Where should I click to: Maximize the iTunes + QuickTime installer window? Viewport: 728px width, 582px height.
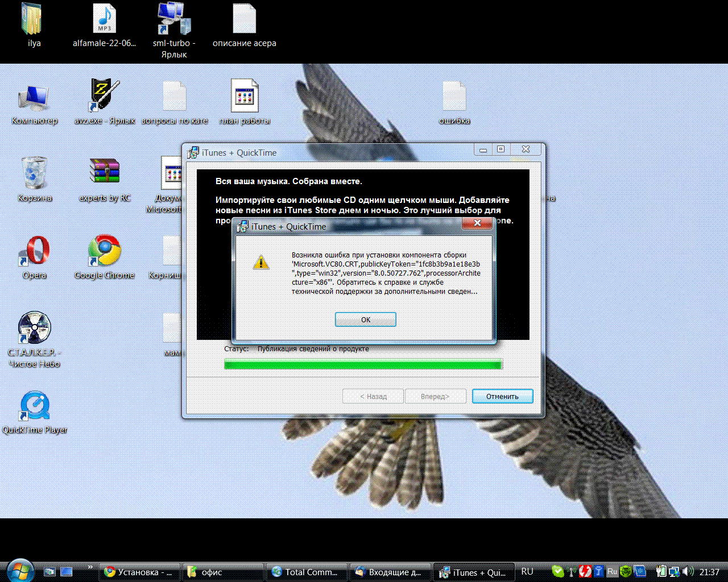501,149
